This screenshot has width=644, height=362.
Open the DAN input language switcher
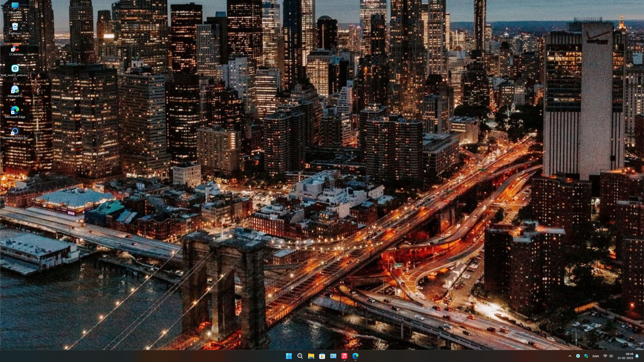[x=595, y=356]
